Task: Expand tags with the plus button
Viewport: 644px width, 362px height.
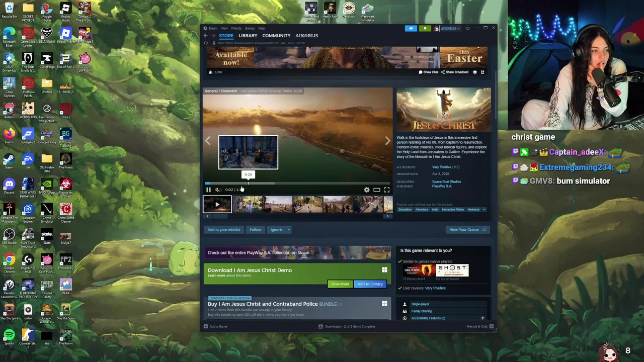Action: coord(484,210)
